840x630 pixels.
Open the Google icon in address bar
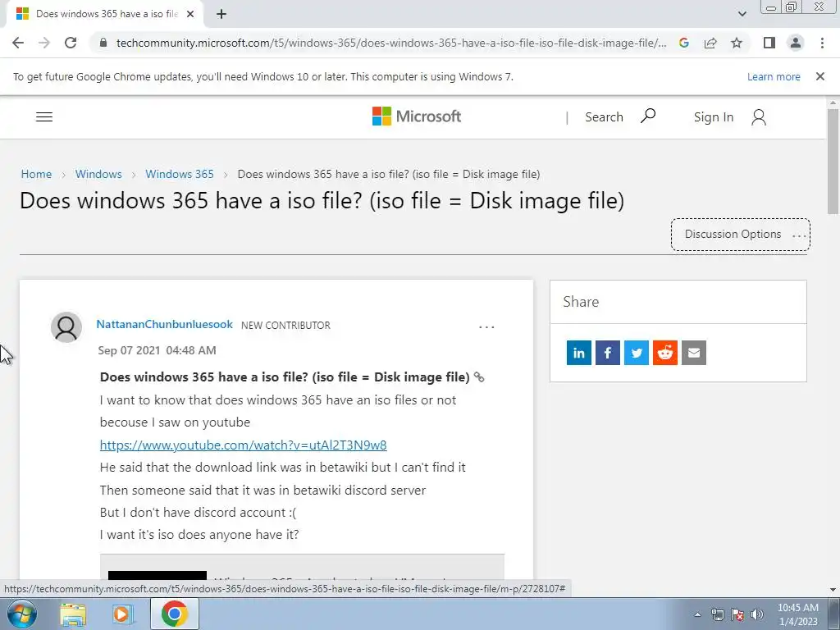point(684,43)
